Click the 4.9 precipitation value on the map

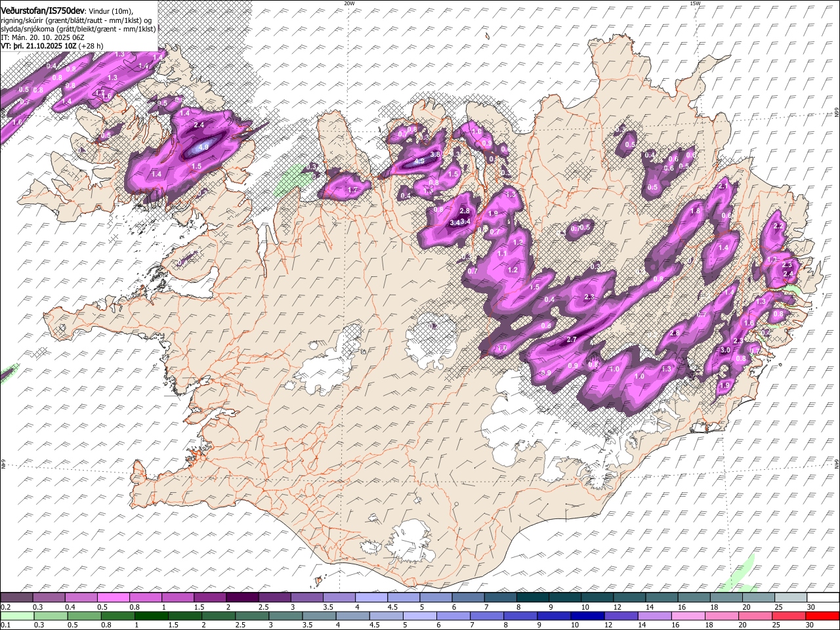click(203, 148)
